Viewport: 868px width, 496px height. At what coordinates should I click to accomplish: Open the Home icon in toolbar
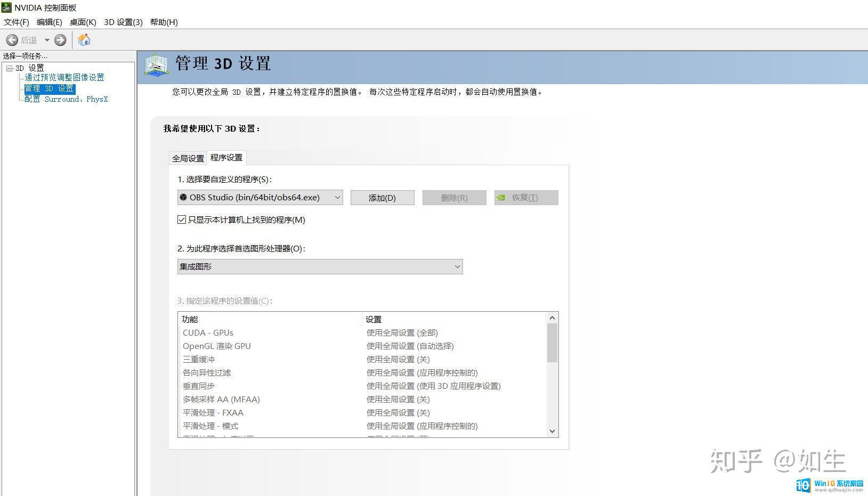tap(84, 39)
